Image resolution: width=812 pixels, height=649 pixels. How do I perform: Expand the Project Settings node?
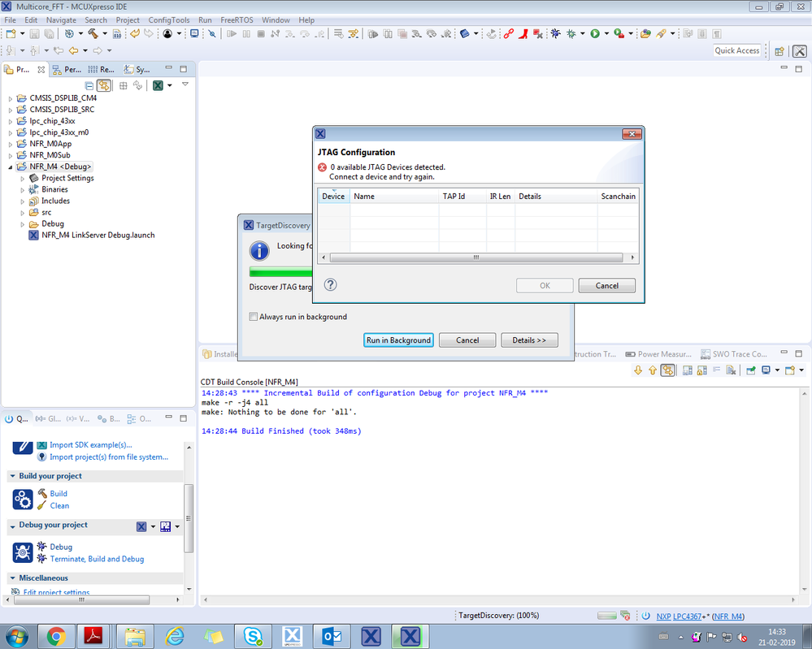[22, 178]
